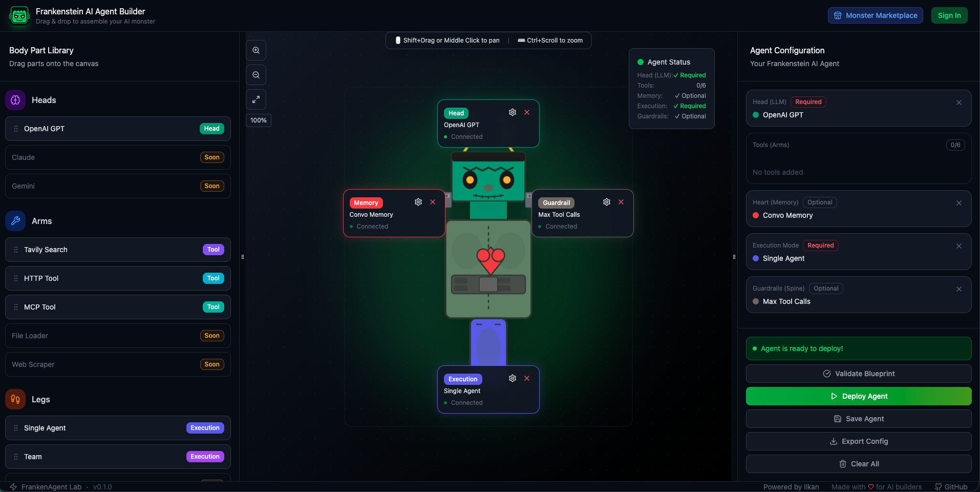The image size is (980, 492).
Task: Click 'Powered by Ilkan' footer text
Action: (791, 487)
